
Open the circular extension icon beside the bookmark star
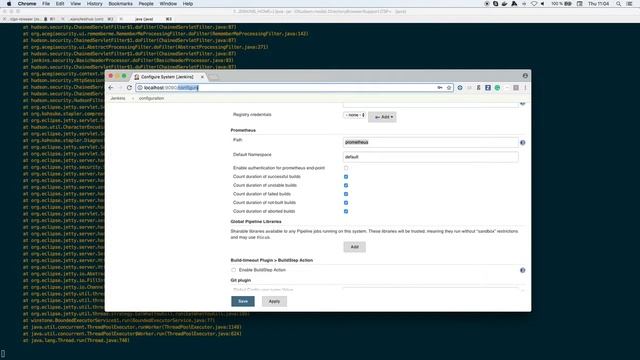pyautogui.click(x=460, y=88)
